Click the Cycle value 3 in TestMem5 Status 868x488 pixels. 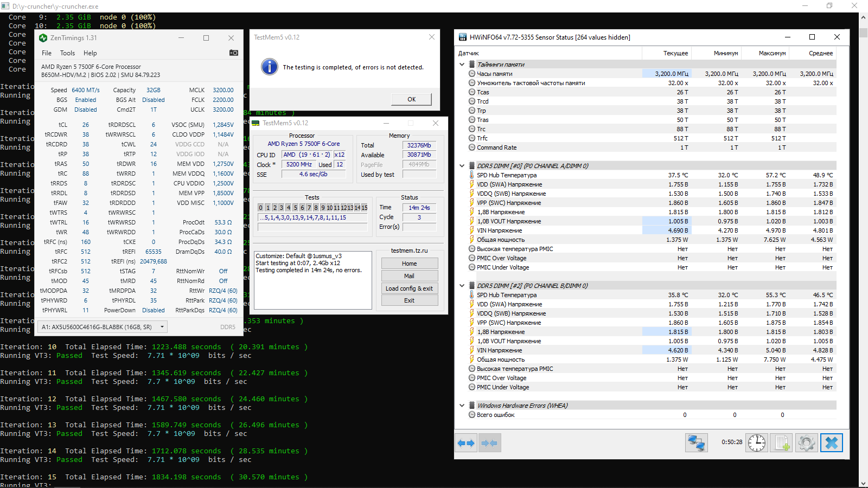coord(419,217)
